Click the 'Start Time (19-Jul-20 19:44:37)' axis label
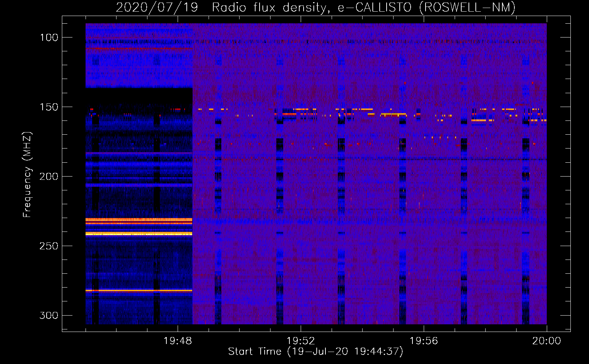This screenshot has height=364, width=589. (316, 352)
